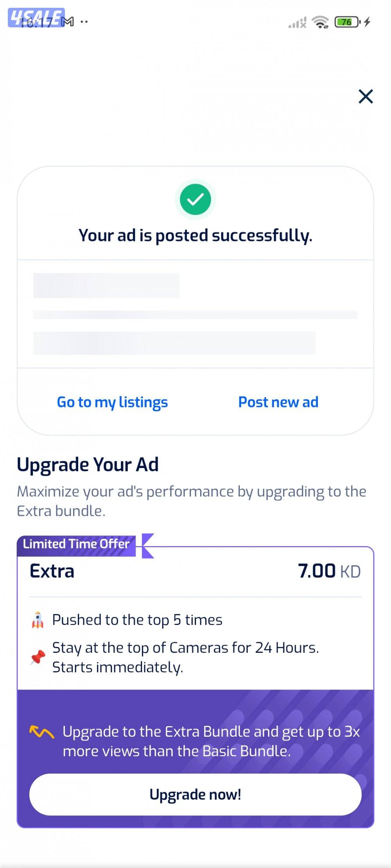
Task: Tap the cellular signal icon
Action: pyautogui.click(x=297, y=23)
